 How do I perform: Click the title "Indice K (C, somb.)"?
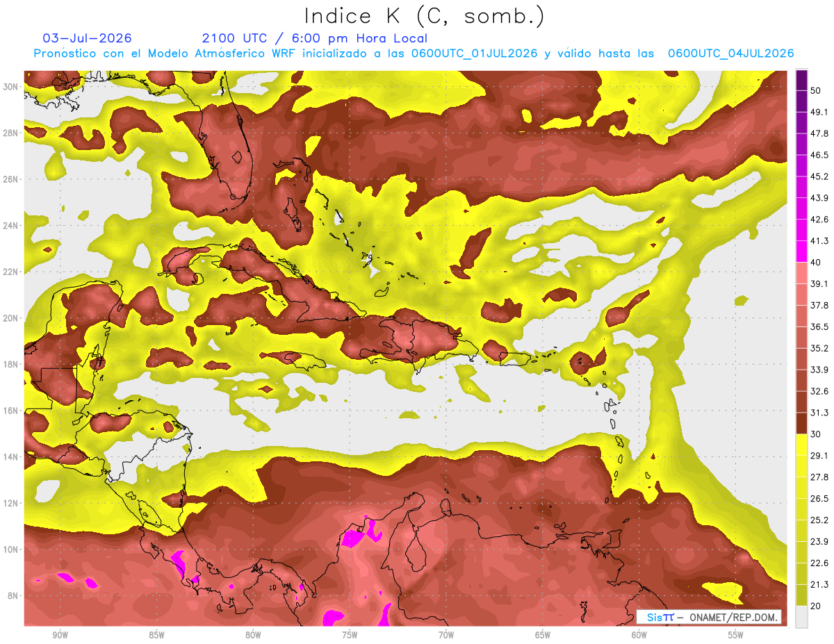(424, 16)
